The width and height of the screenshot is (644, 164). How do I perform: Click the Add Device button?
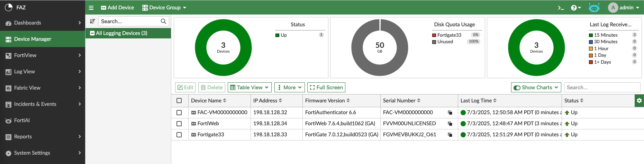(117, 8)
